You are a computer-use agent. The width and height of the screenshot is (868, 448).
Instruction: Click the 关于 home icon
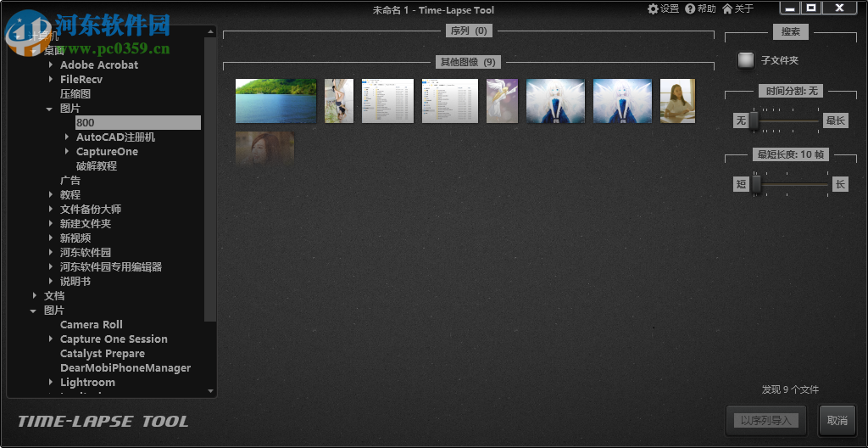click(x=727, y=8)
